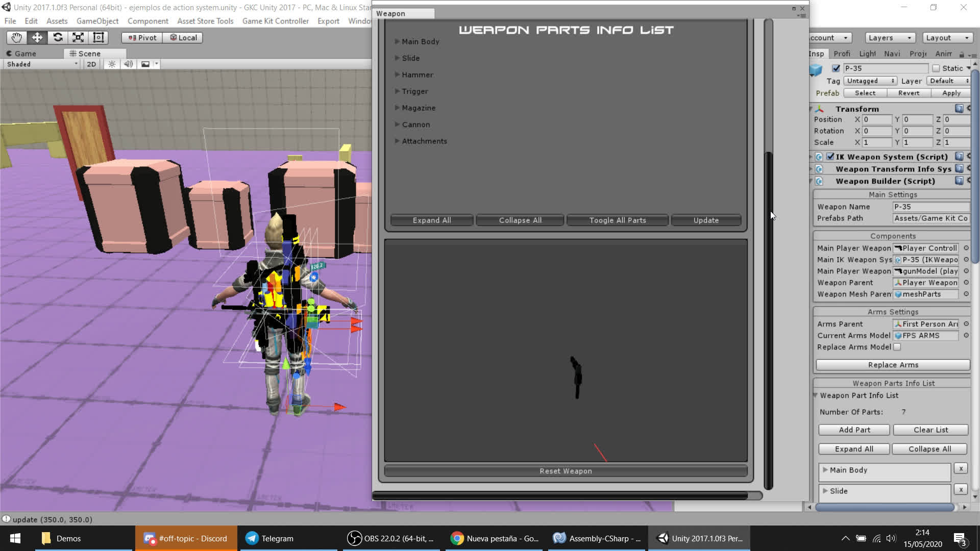Open the Layers dropdown

pyautogui.click(x=890, y=38)
